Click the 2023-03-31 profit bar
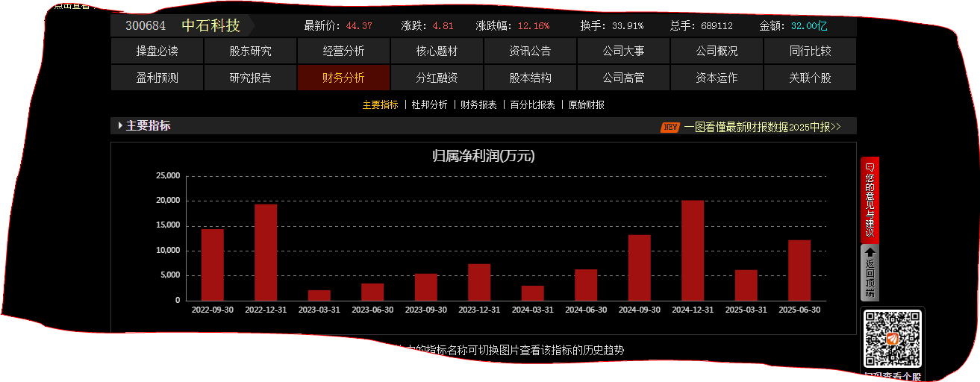The width and height of the screenshot is (980, 382). pos(319,295)
